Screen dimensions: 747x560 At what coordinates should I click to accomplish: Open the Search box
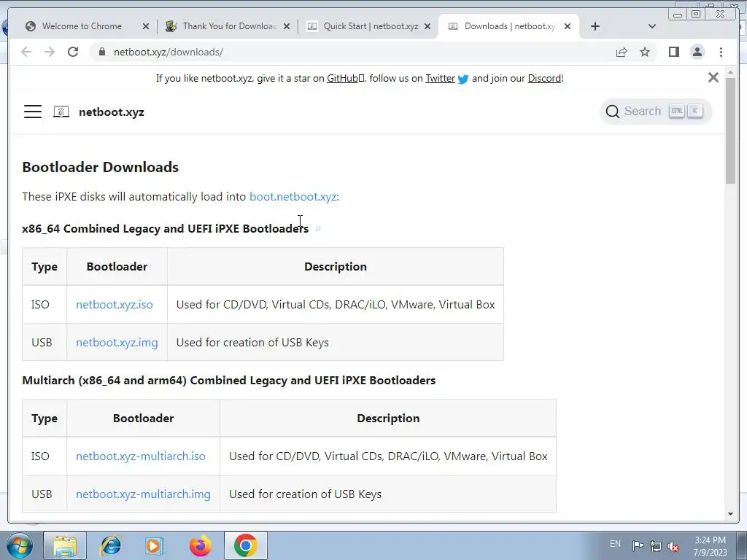656,112
